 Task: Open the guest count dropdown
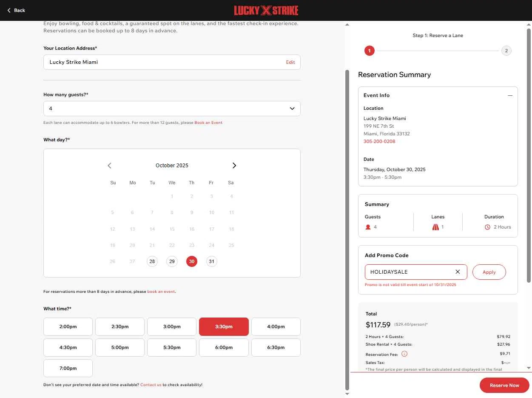tap(172, 109)
